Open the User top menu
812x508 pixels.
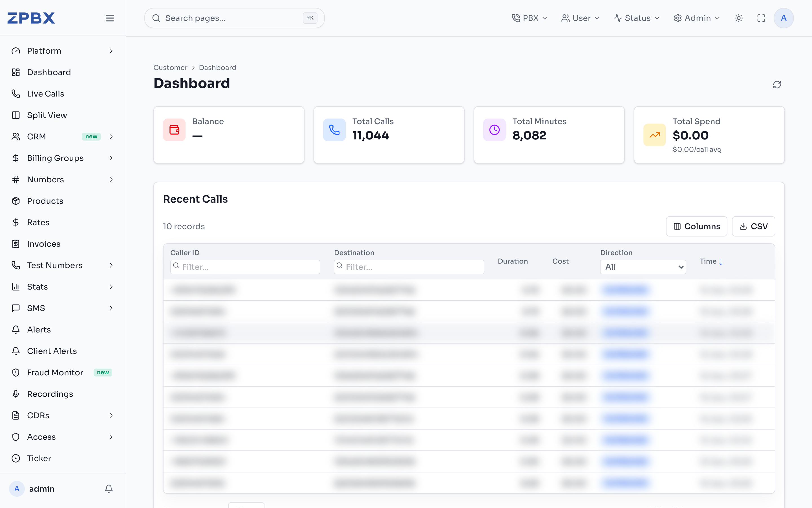(580, 18)
